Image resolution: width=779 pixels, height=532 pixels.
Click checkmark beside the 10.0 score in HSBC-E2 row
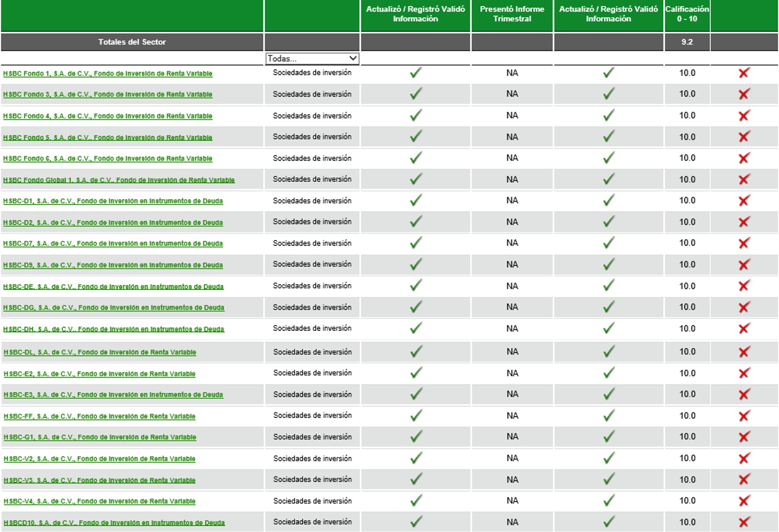(x=609, y=373)
